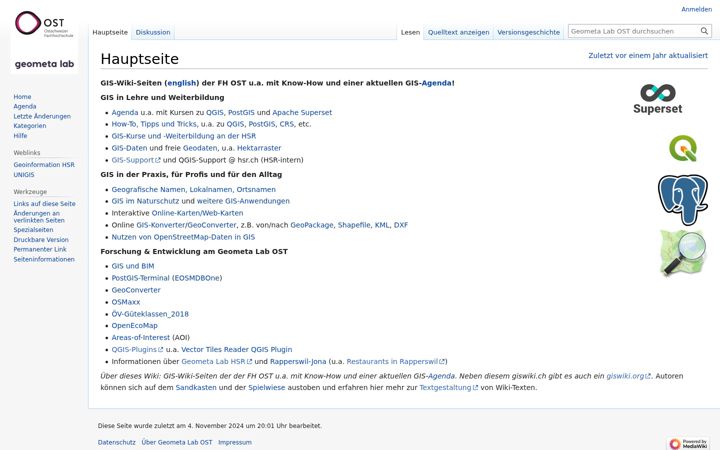Click the Anmelden login link
Image resolution: width=720 pixels, height=450 pixels.
pos(696,9)
